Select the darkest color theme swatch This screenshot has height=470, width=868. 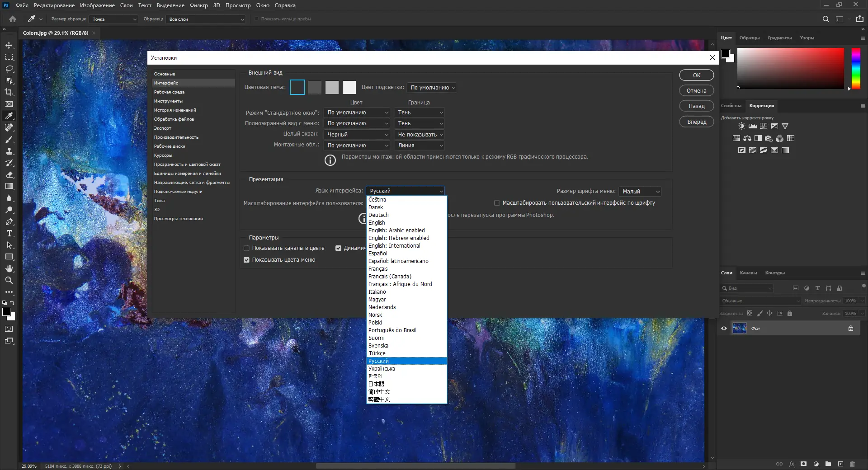pyautogui.click(x=297, y=88)
